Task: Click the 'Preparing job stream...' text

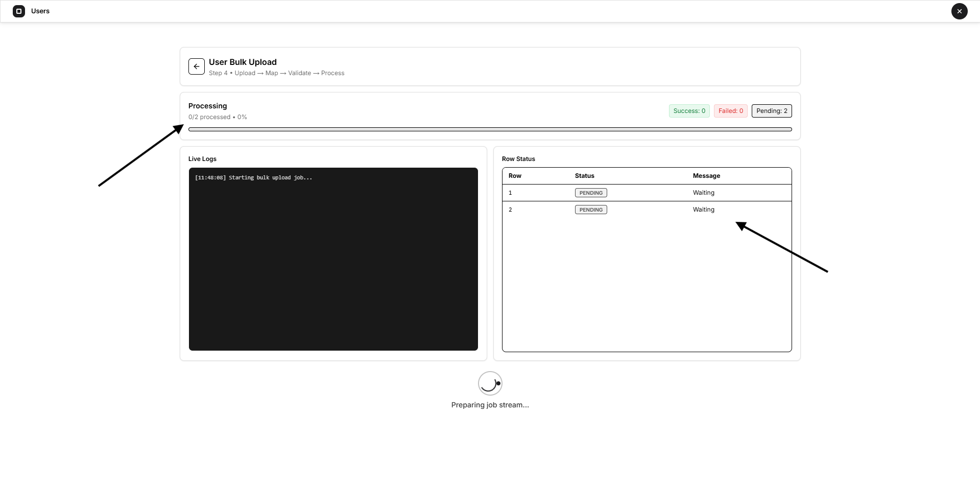Action: tap(490, 405)
